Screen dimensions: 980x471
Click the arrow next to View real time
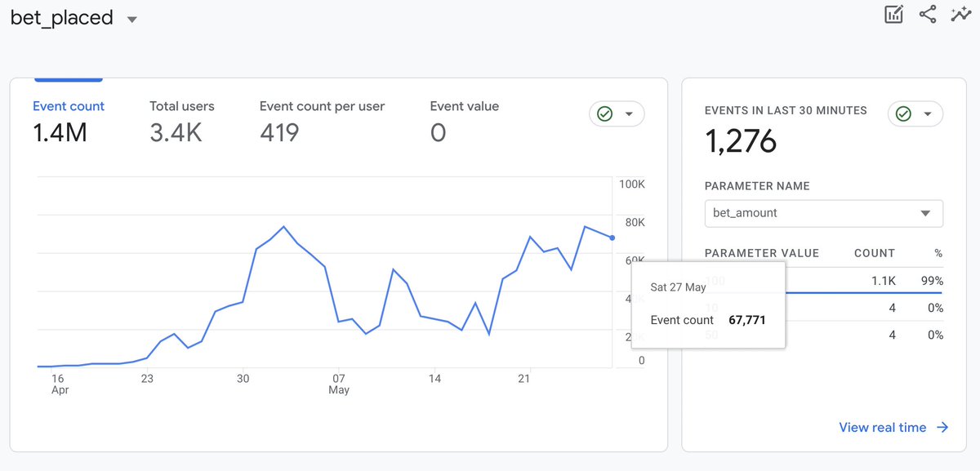942,427
